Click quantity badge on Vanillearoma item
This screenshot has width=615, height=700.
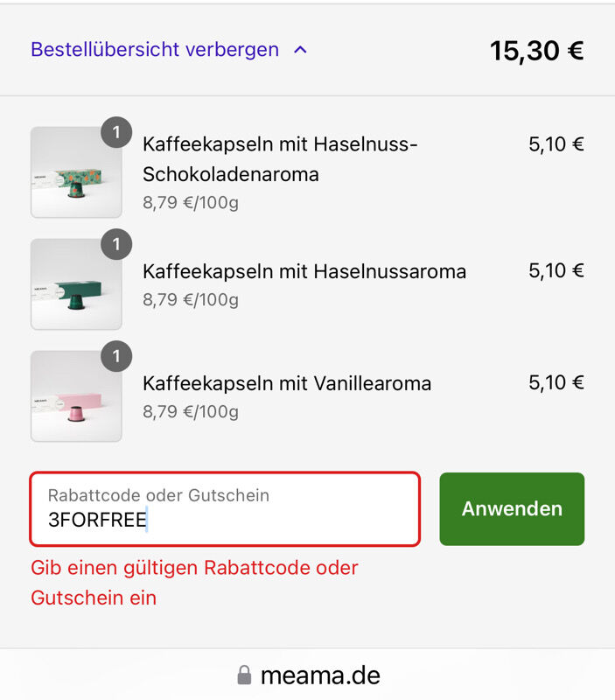pos(116,357)
